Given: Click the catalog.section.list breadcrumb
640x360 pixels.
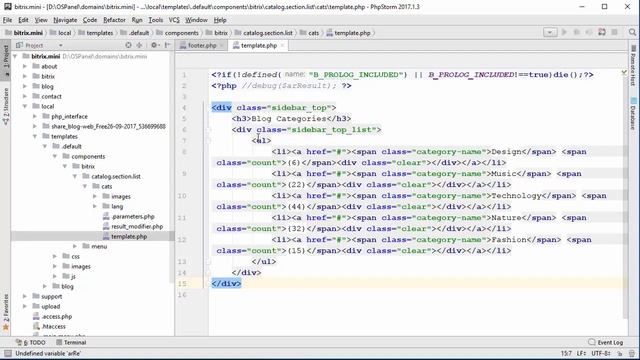Looking at the screenshot, I should (x=264, y=33).
